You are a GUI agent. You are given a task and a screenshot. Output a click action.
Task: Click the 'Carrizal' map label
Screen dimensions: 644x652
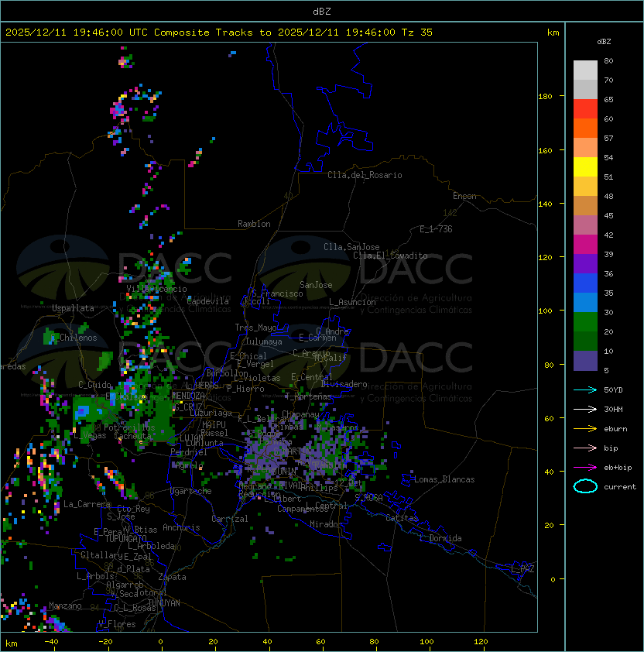coord(229,519)
